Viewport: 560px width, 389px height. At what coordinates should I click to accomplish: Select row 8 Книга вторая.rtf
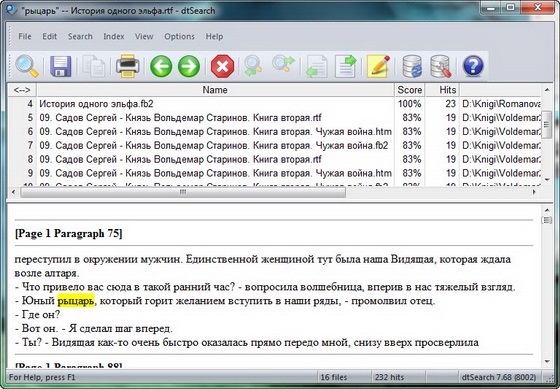(x=180, y=159)
